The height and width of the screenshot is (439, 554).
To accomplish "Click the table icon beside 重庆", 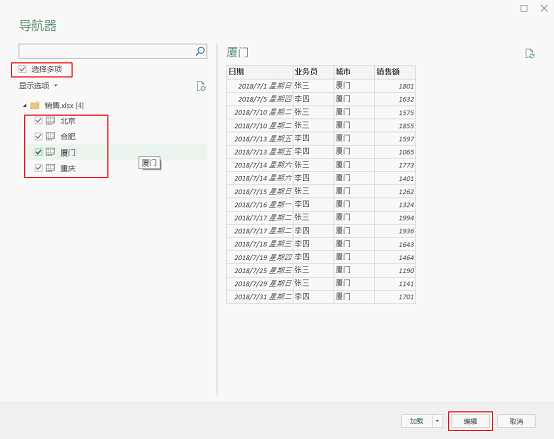I will pos(51,168).
